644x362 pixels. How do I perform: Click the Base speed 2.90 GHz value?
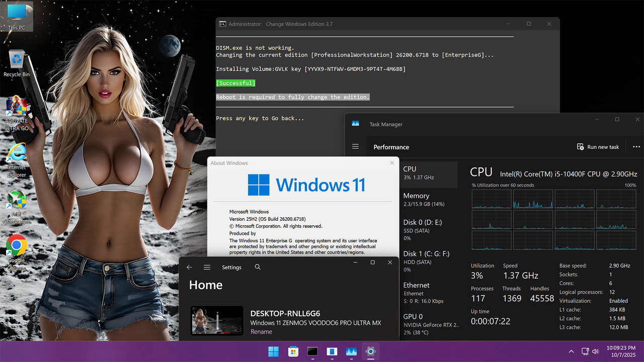click(619, 265)
